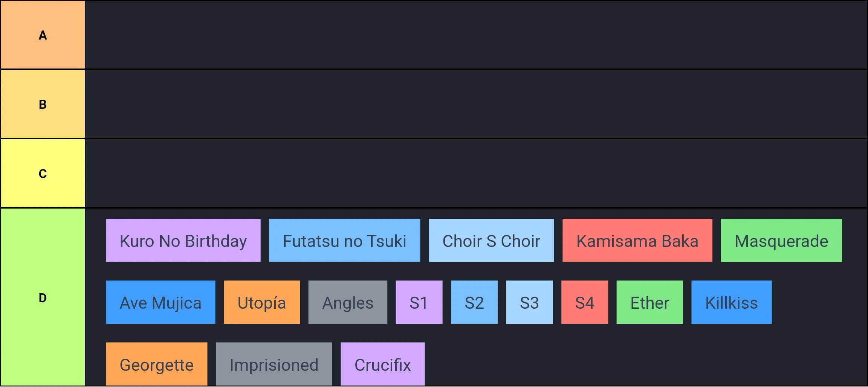Pick the Choir S Choir tile
This screenshot has width=868, height=387.
(491, 240)
